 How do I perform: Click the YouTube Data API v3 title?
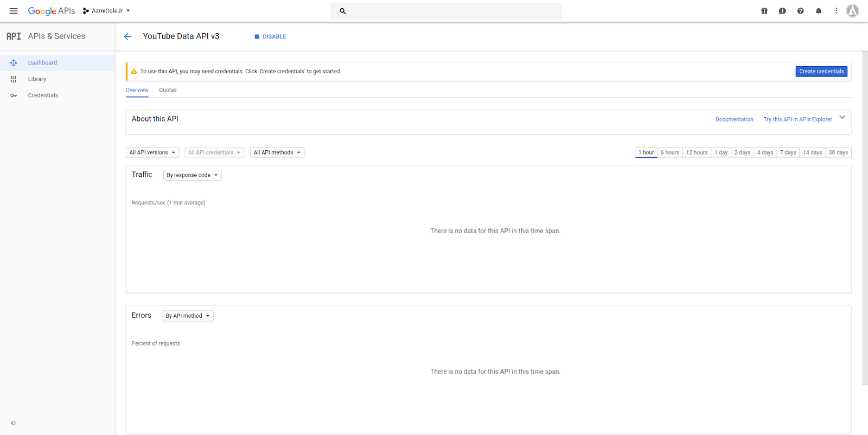[x=181, y=36]
